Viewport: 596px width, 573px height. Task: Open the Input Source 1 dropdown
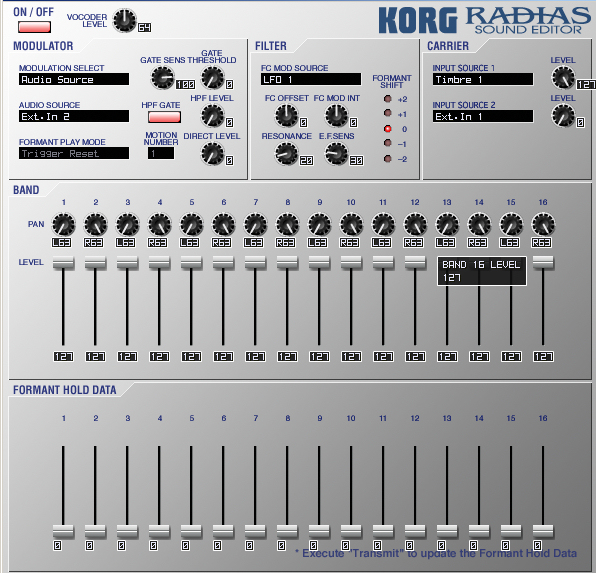coord(483,79)
